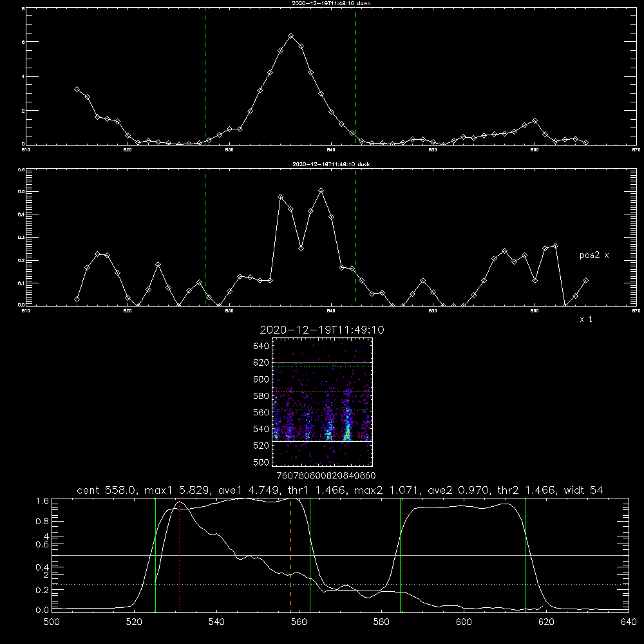Click the upper white horizontal line on spectrogram
The width and height of the screenshot is (644, 644).
point(323,363)
